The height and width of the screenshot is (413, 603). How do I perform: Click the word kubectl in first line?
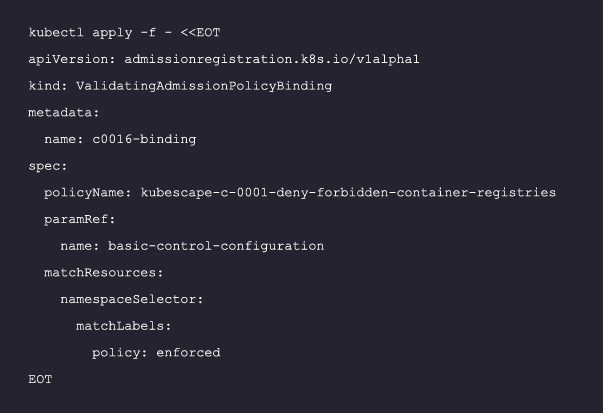point(56,33)
